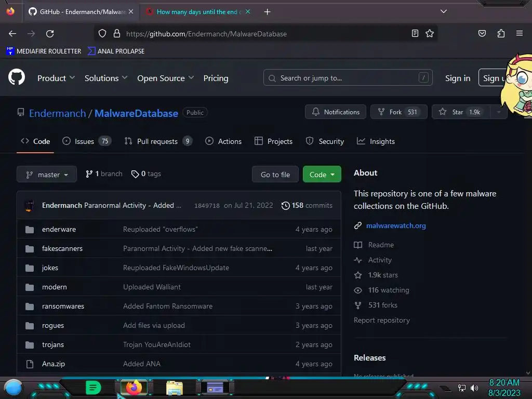Click Go to file button
The image size is (532, 399).
[x=275, y=175]
